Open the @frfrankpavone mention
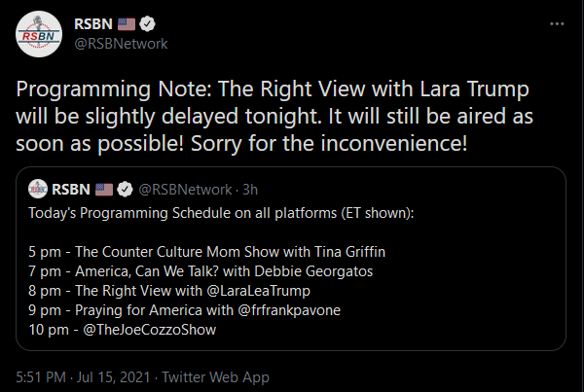 coord(289,310)
